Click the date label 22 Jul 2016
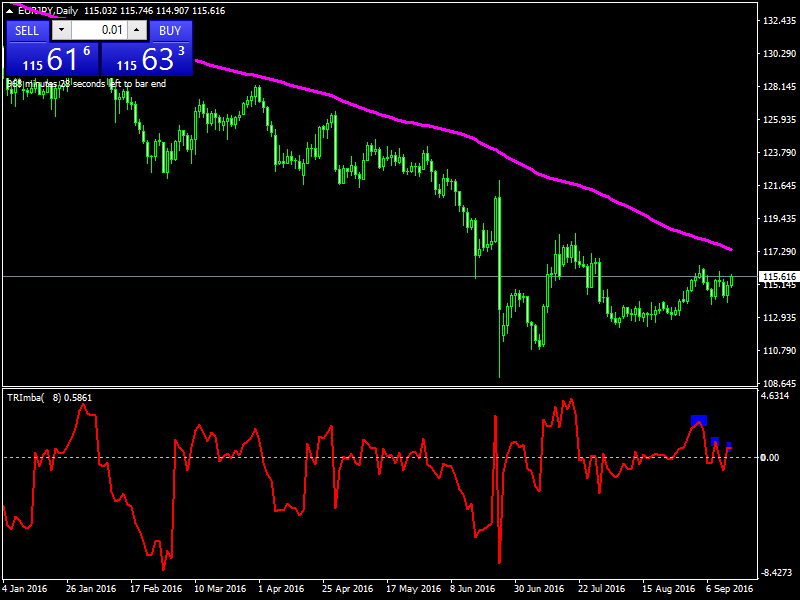800x600 pixels. point(601,588)
